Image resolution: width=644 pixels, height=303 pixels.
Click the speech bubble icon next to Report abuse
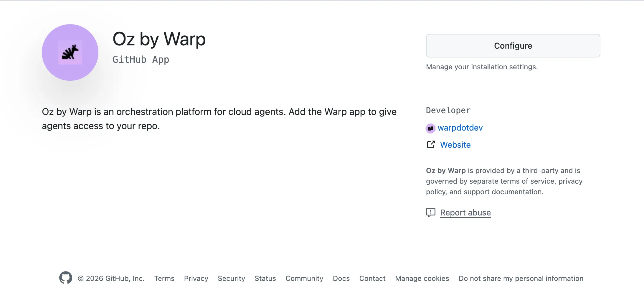(430, 213)
